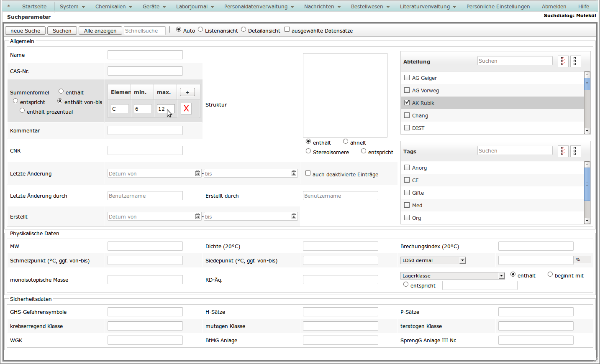
Task: Expand the Lagerklasse dropdown
Action: tap(501, 276)
